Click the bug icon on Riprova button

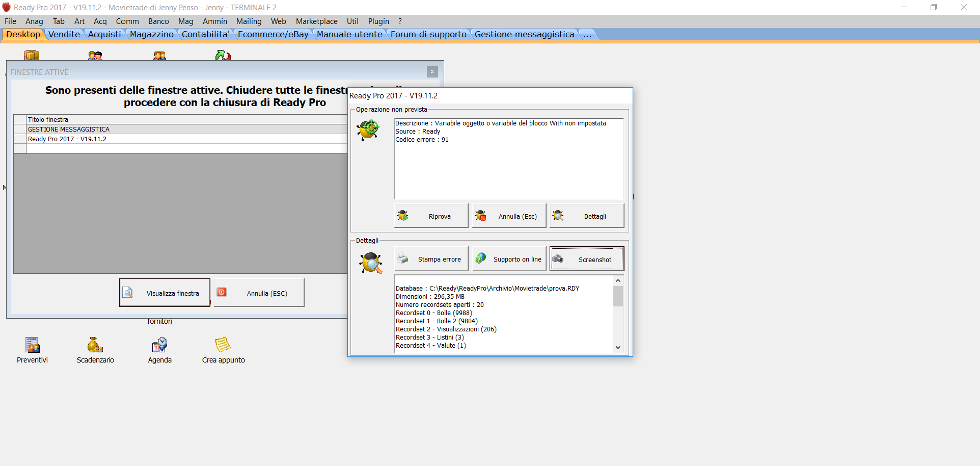[403, 216]
